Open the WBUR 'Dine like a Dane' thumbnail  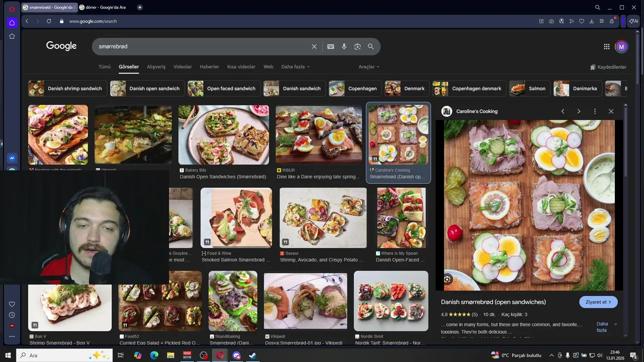tap(318, 135)
